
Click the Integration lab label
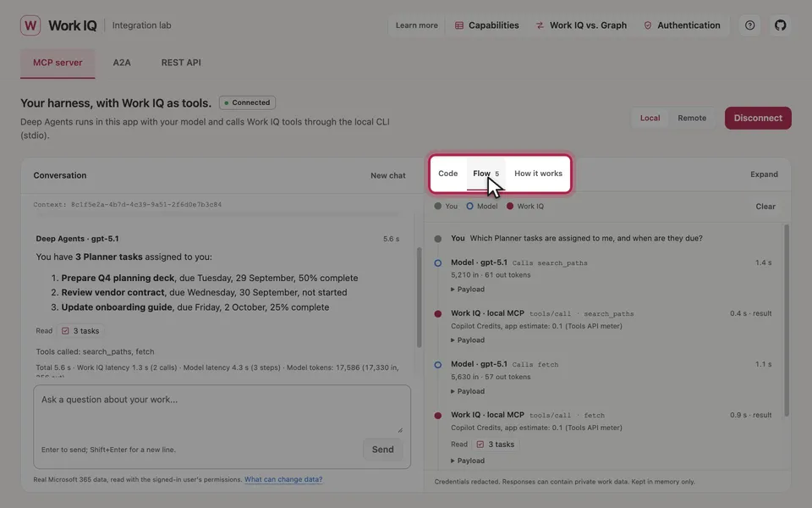click(x=141, y=25)
